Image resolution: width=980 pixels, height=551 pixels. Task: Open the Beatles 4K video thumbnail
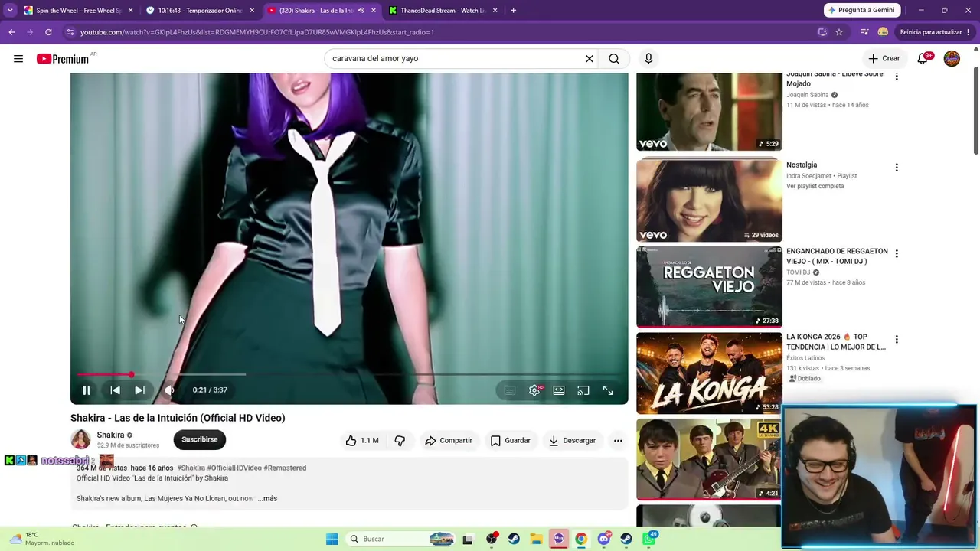(x=709, y=458)
